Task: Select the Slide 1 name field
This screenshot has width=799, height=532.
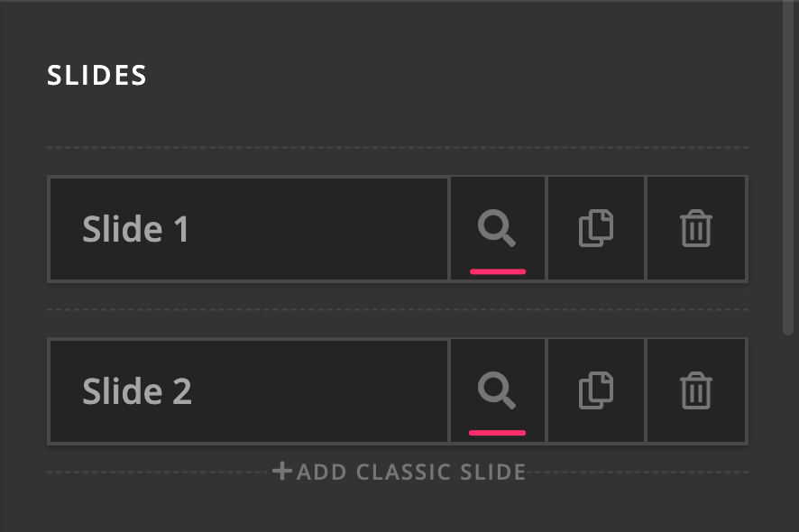Action: pos(248,229)
